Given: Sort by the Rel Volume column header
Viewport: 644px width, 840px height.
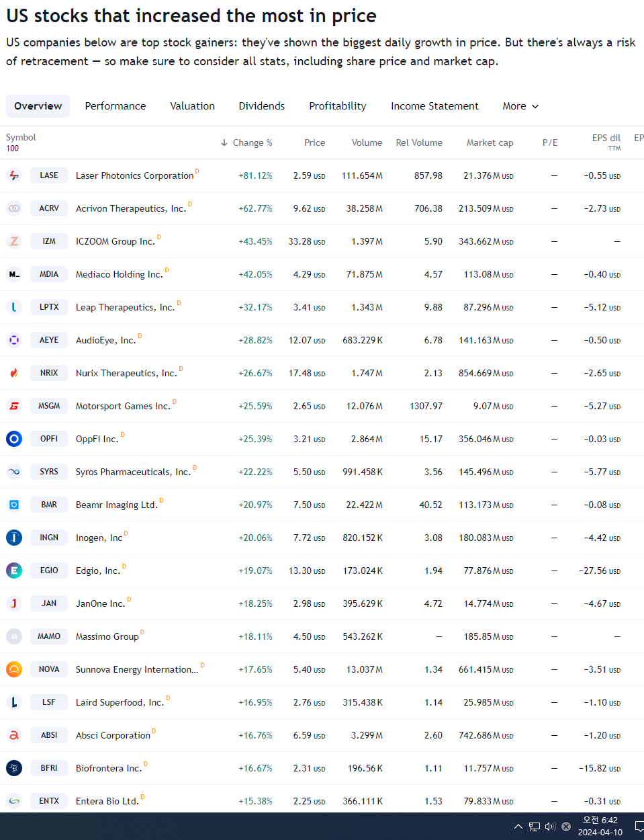Looking at the screenshot, I should [x=419, y=142].
